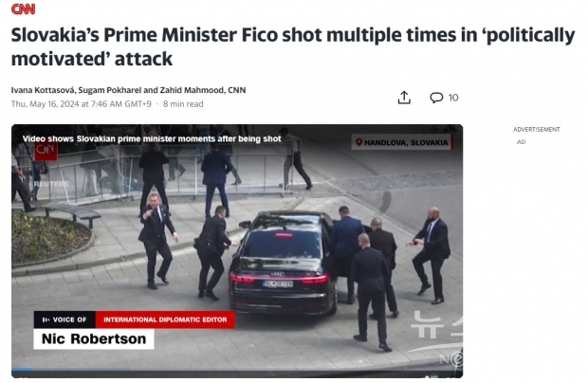The height and width of the screenshot is (383, 588).
Task: Seek along the video progress bar
Action: pyautogui.click(x=237, y=370)
